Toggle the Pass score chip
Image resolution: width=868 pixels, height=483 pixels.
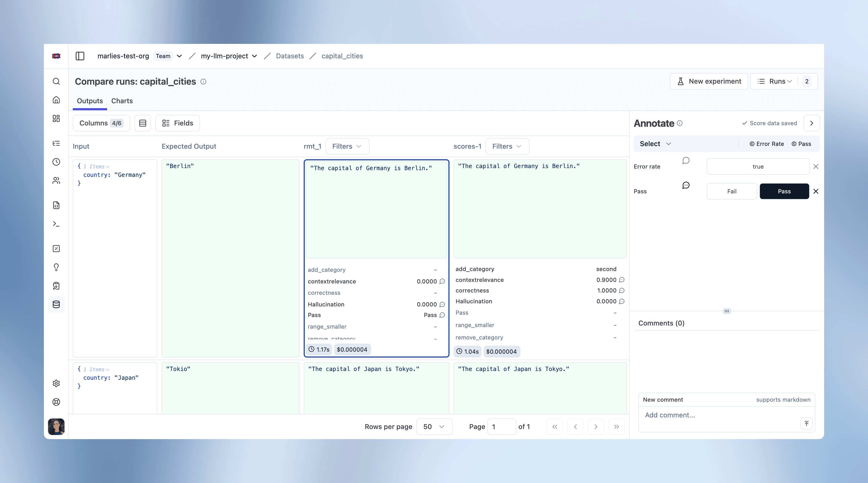click(801, 144)
